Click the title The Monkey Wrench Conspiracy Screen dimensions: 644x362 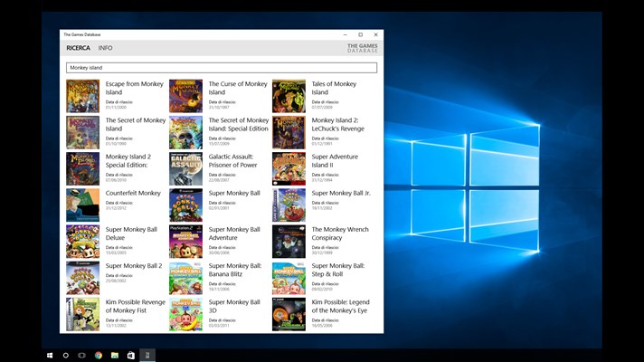[340, 233]
